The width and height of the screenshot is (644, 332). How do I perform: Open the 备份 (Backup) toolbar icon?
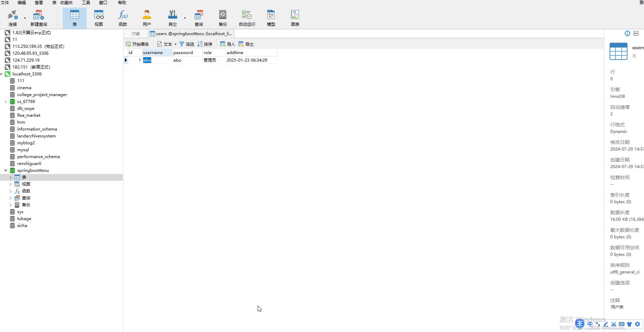point(223,18)
